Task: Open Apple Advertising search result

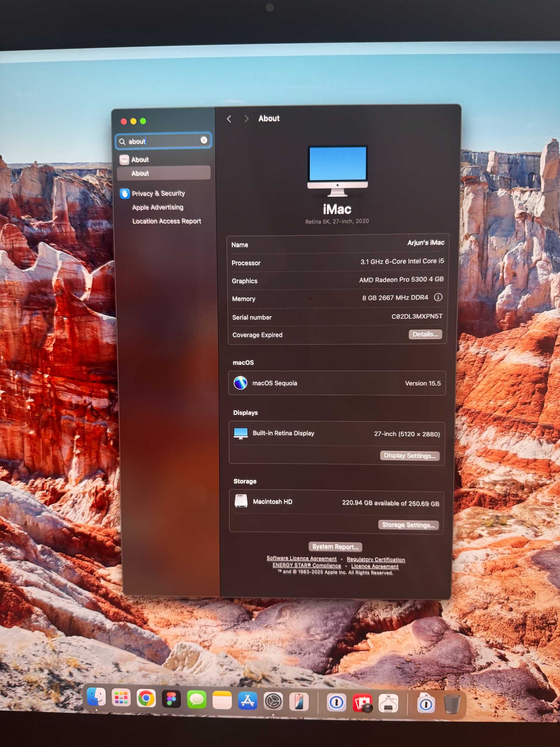Action: [x=158, y=207]
